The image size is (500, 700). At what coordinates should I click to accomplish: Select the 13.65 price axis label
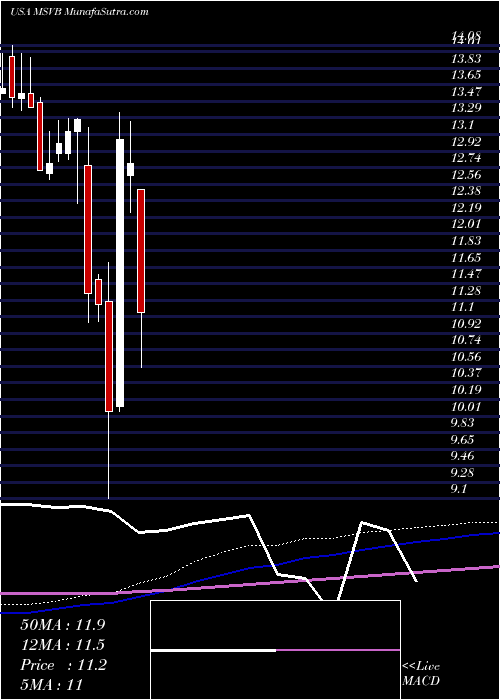pyautogui.click(x=466, y=75)
